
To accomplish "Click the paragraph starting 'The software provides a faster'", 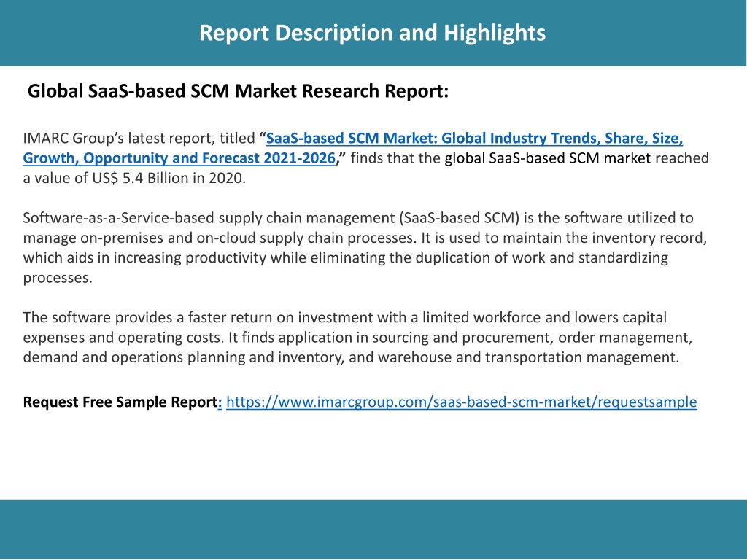I will pos(357,337).
